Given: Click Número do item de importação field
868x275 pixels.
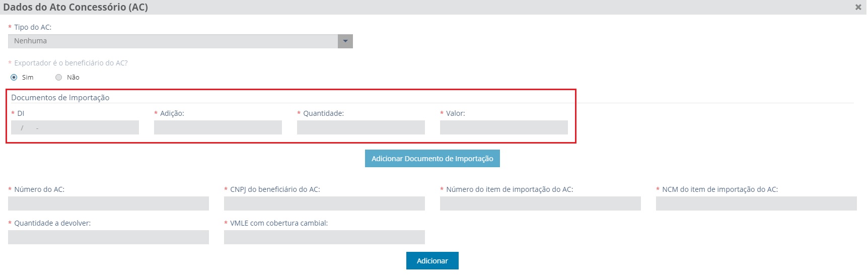Looking at the screenshot, I should click(540, 203).
